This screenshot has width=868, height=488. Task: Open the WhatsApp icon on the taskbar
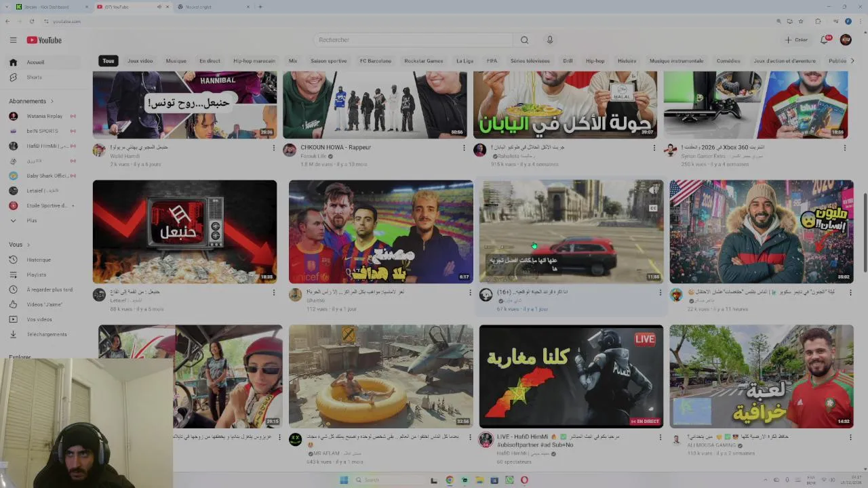point(509,480)
